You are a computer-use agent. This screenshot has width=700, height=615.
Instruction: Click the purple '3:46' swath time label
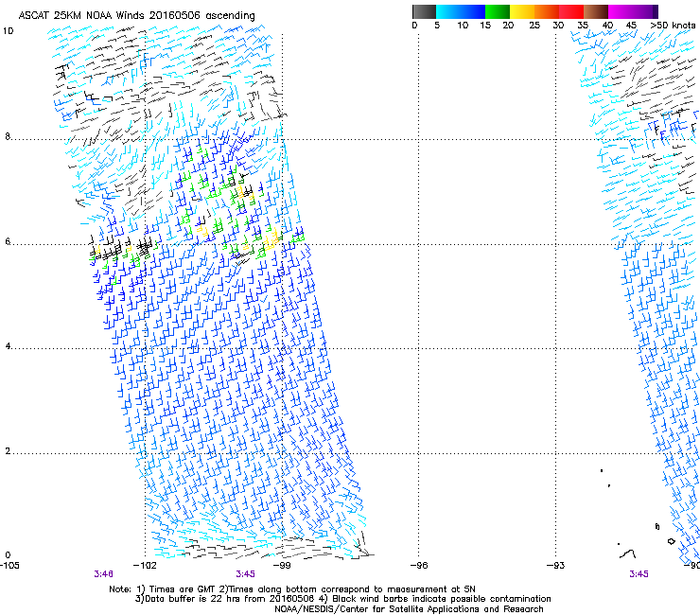[x=103, y=574]
